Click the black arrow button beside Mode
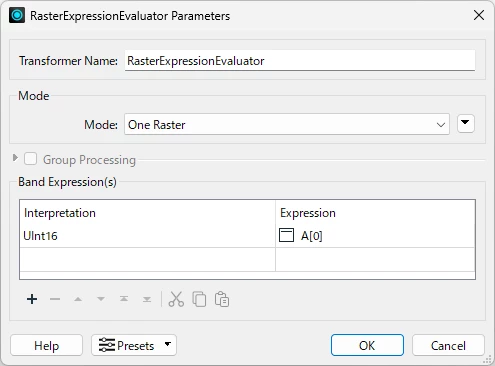Viewport: 495px width, 366px height. tap(466, 124)
